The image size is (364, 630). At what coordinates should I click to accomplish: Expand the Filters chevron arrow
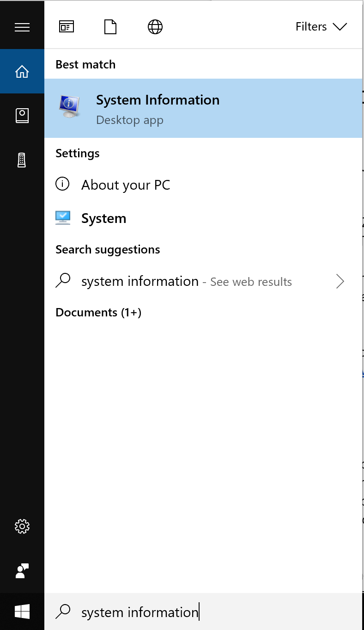[x=340, y=27]
